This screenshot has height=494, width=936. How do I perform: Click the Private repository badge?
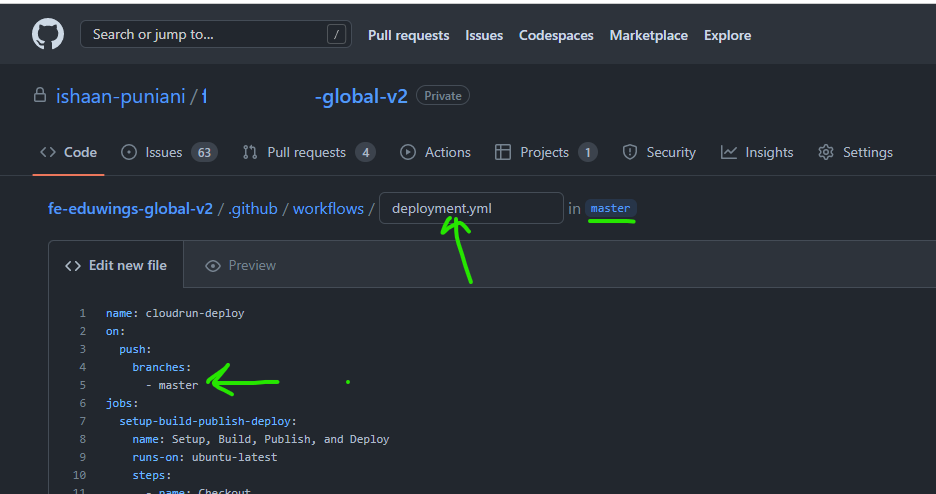click(x=442, y=95)
